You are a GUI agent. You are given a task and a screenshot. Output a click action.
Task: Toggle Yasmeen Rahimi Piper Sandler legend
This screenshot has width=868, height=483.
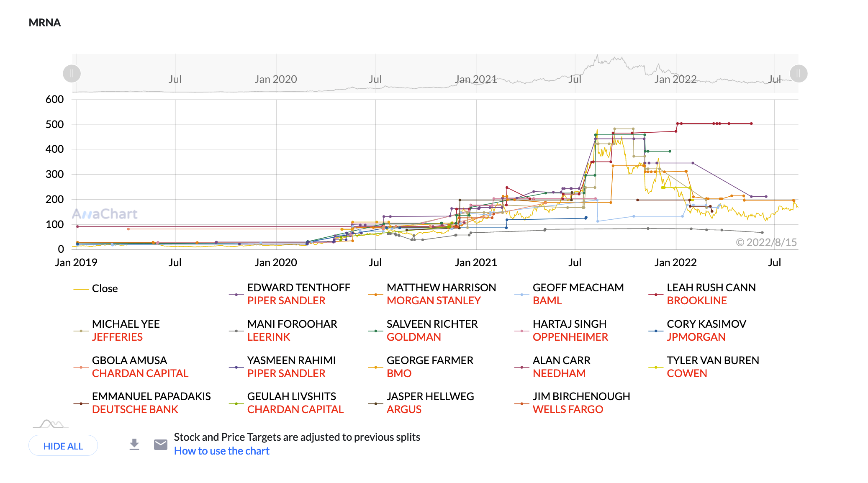pyautogui.click(x=282, y=367)
